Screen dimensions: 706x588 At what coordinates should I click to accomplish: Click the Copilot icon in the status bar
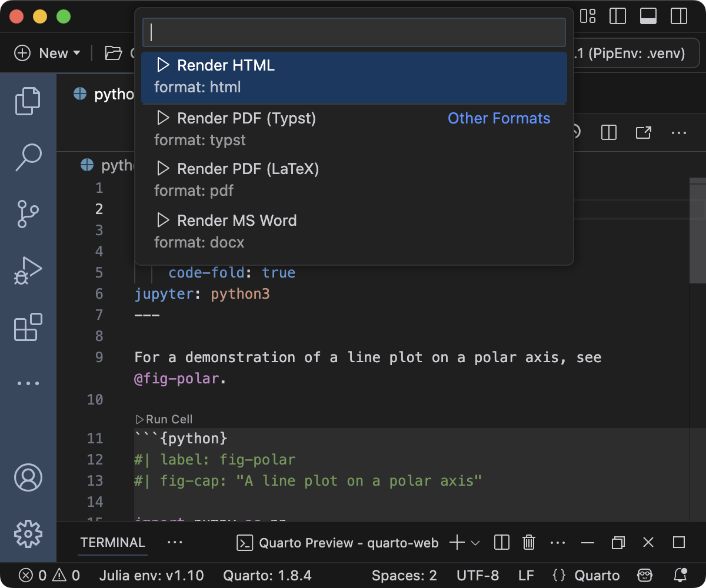pos(645,576)
